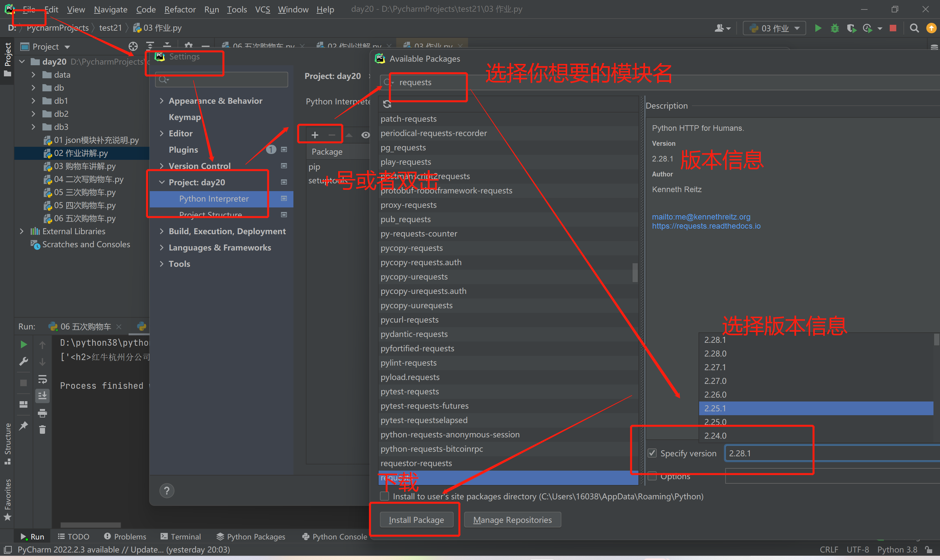Click the green Run button in toolbar

(x=818, y=28)
